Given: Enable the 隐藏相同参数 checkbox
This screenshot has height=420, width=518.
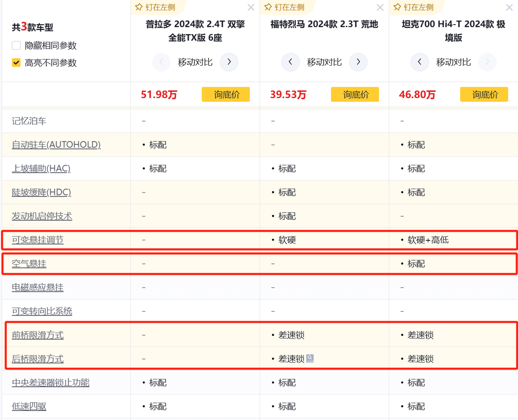Looking at the screenshot, I should tap(16, 45).
